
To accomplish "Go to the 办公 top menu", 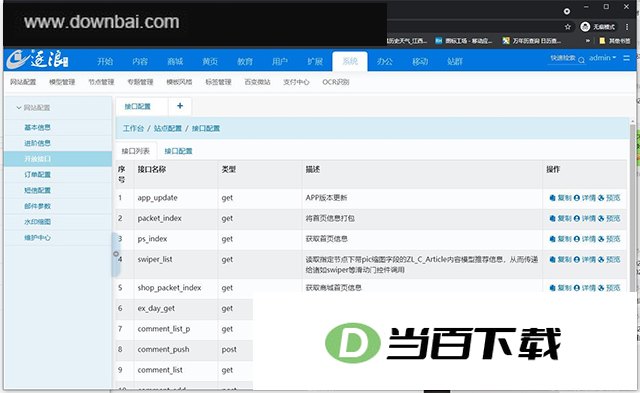I will click(385, 61).
